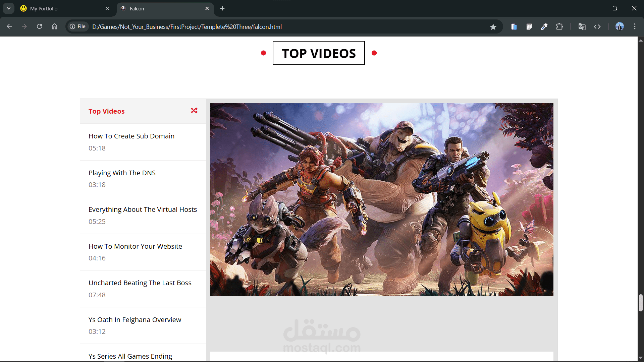The width and height of the screenshot is (644, 362).
Task: Select the Falcon tab
Action: (x=165, y=8)
